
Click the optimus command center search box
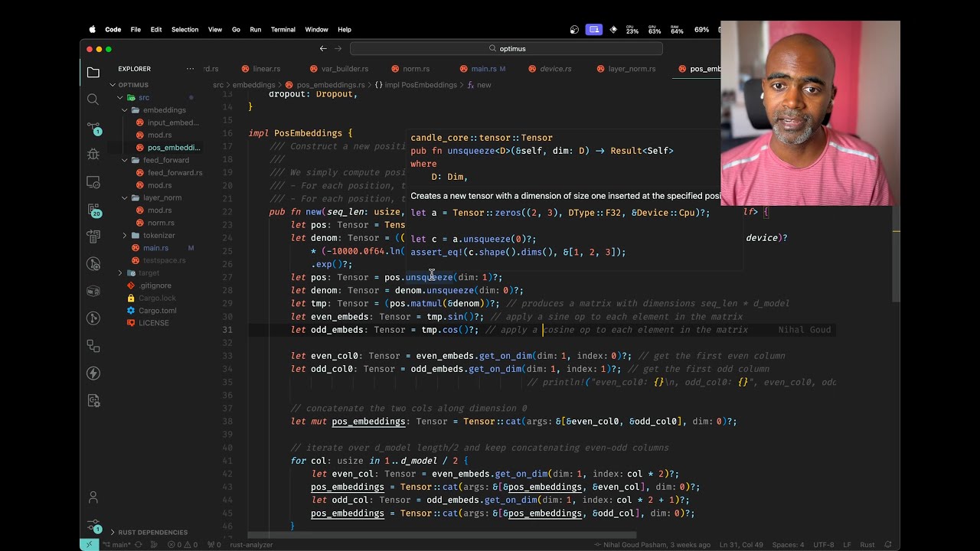(506, 48)
